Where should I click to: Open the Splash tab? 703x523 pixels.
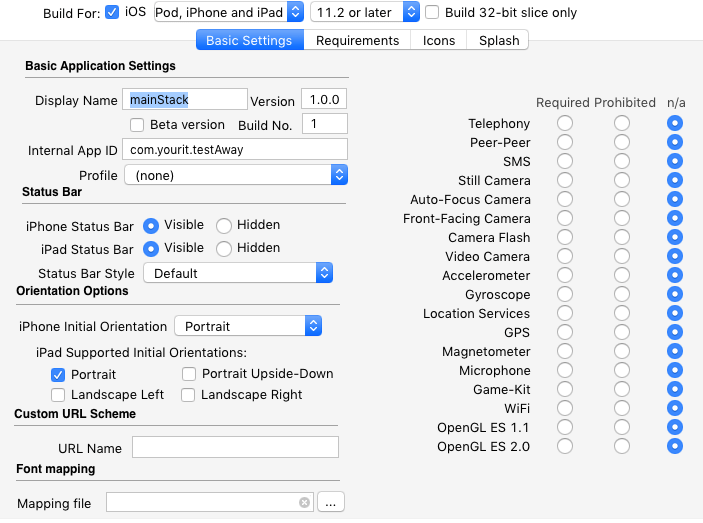click(499, 41)
